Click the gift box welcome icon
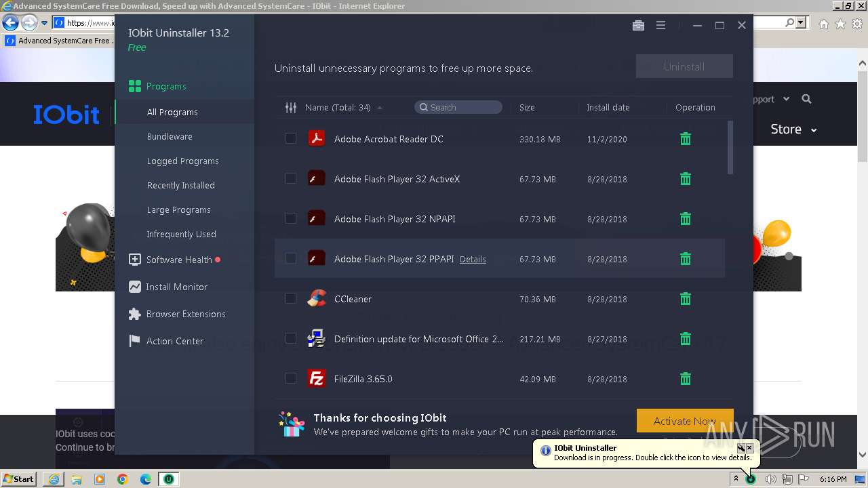The height and width of the screenshot is (488, 868). 292,424
